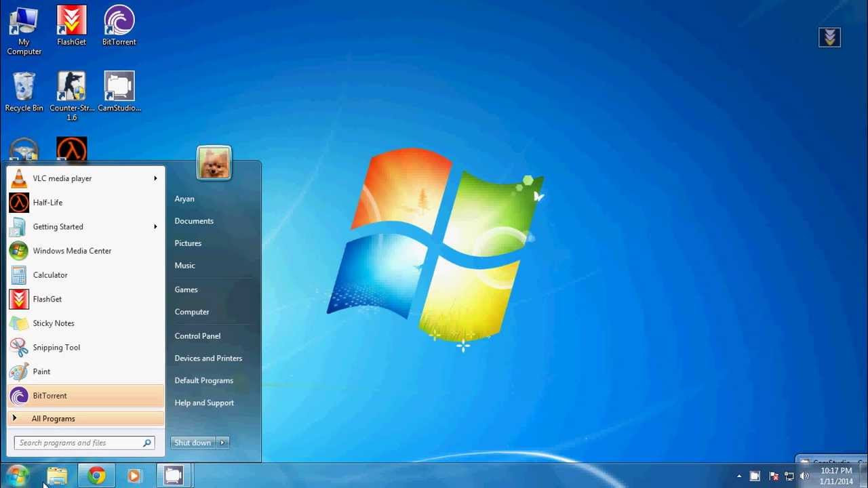Click the Snipping Tool scissors icon
The width and height of the screenshot is (868, 488).
point(19,348)
